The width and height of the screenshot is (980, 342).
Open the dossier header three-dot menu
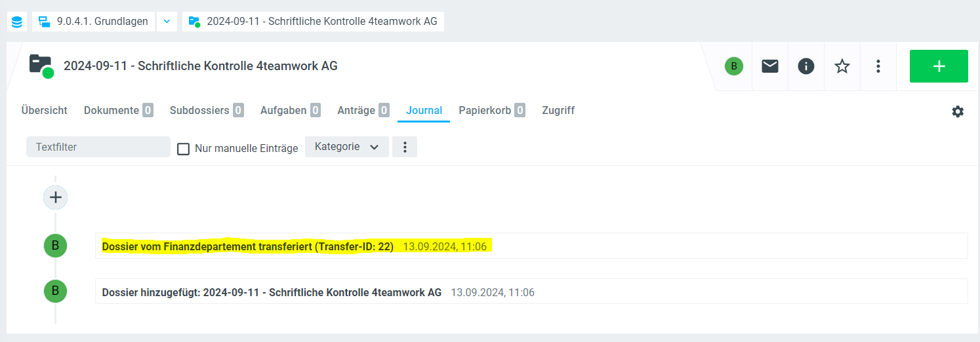click(x=878, y=66)
